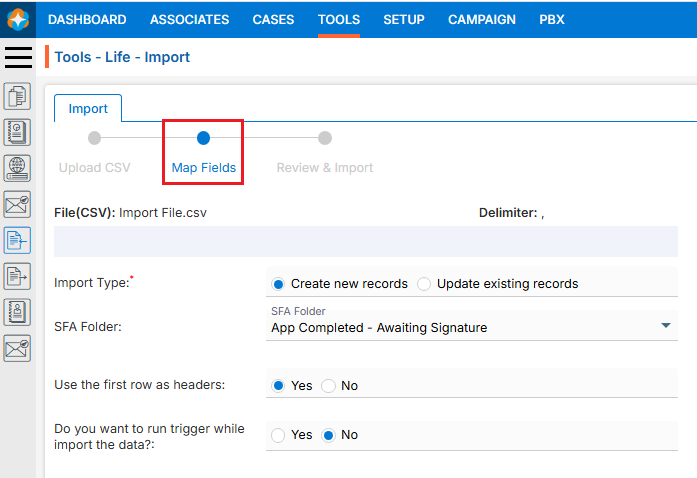
Task: Select Create new records option
Action: coord(279,284)
